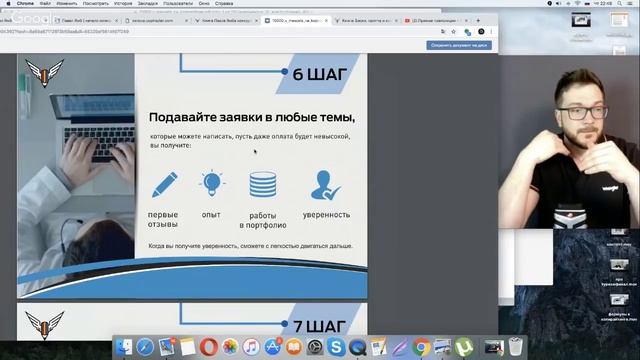Open QuickTime Player in the Dock
The image size is (640, 360).
358,347
